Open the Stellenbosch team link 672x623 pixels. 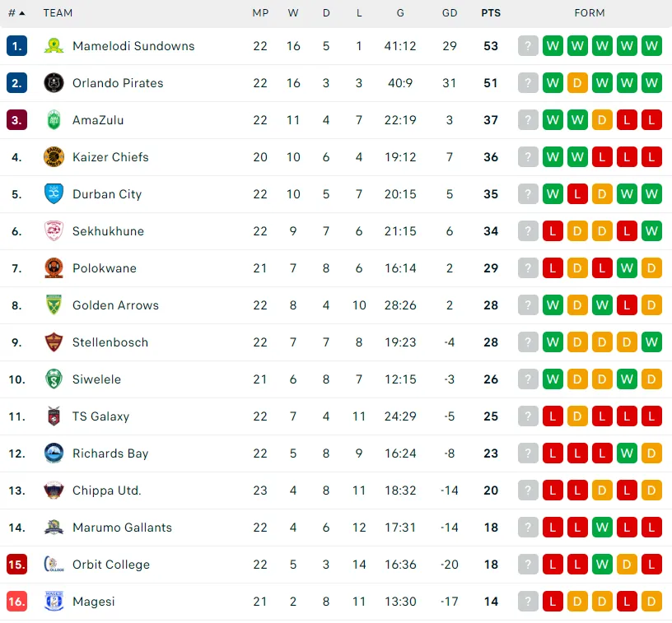[x=110, y=342]
